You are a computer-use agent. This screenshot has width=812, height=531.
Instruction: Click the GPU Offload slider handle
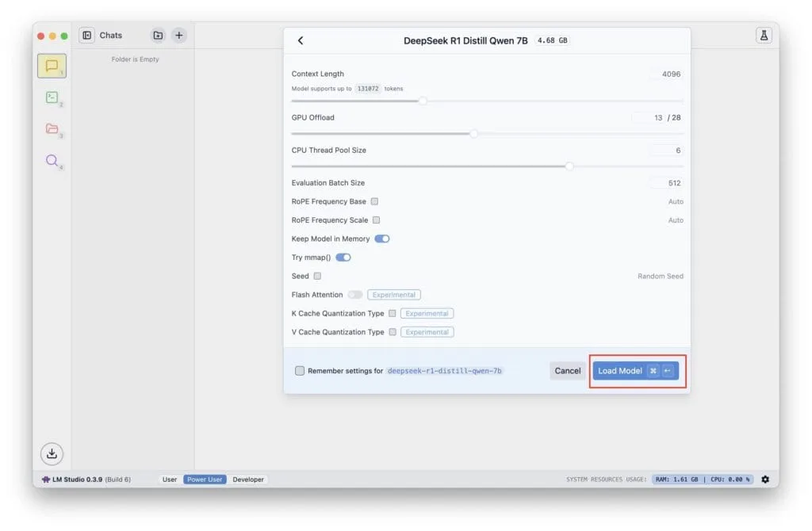click(x=474, y=133)
